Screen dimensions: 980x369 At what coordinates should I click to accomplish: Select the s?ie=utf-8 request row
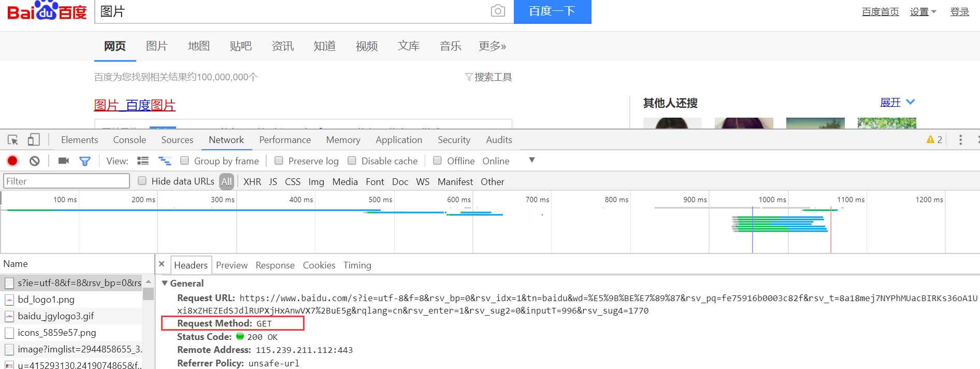pyautogui.click(x=71, y=283)
